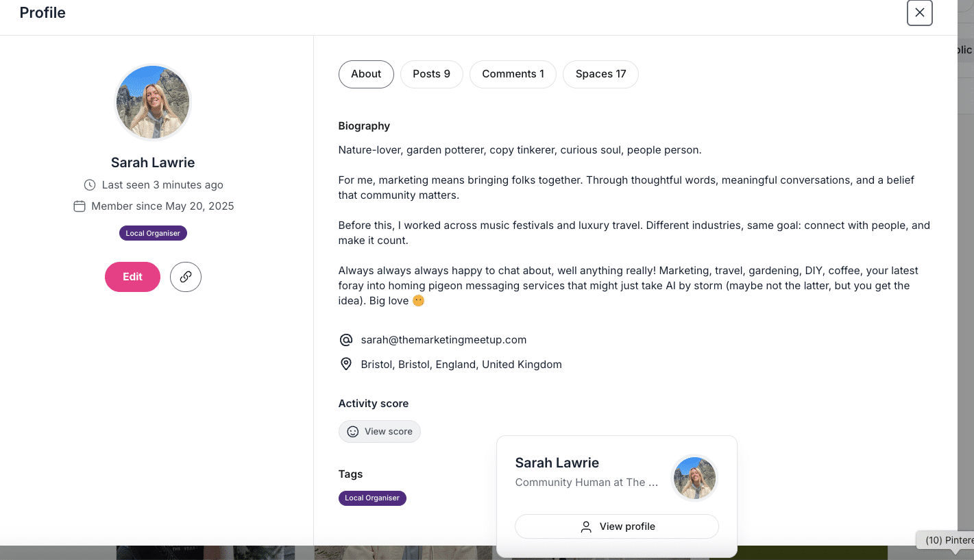
Task: Close the Profile dialog with X
Action: pyautogui.click(x=920, y=12)
